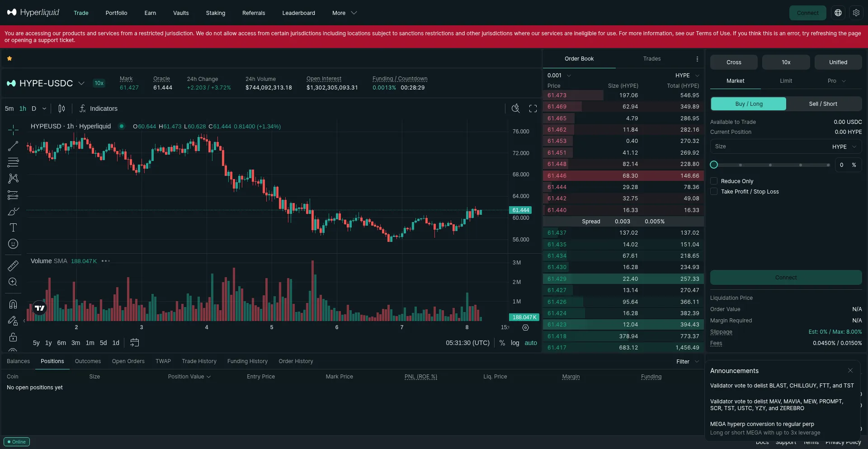The height and width of the screenshot is (449, 868).
Task: Select the crosshair cursor tool
Action: pos(13,130)
